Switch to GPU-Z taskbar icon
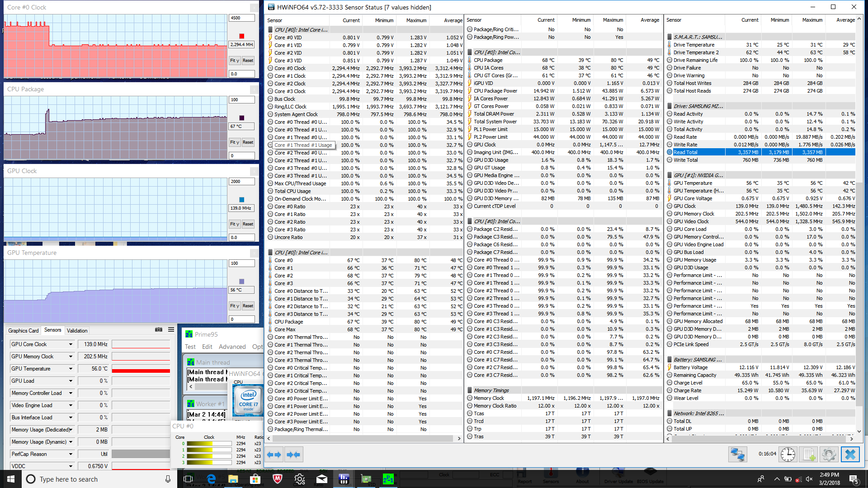The height and width of the screenshot is (488, 868). tap(366, 479)
